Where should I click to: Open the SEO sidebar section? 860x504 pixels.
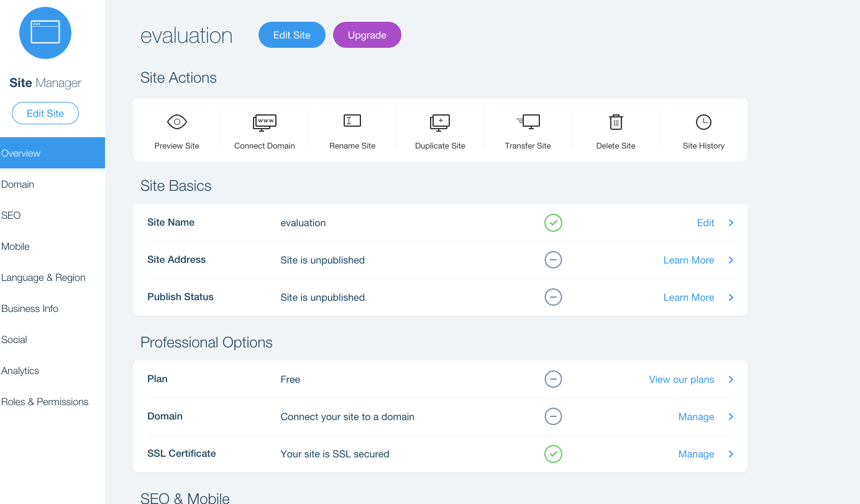coord(11,215)
